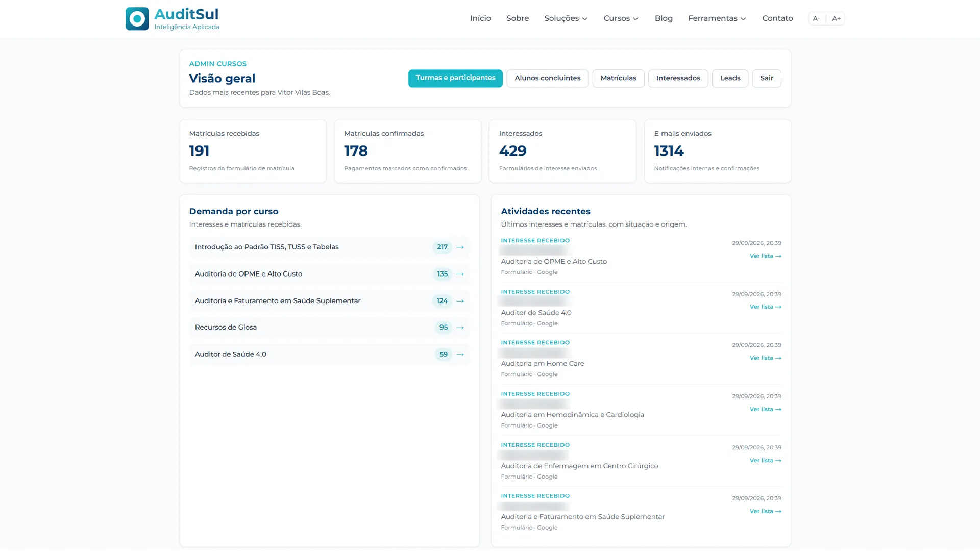The image size is (980, 551).
Task: Go to Início in navigation
Action: 480,18
